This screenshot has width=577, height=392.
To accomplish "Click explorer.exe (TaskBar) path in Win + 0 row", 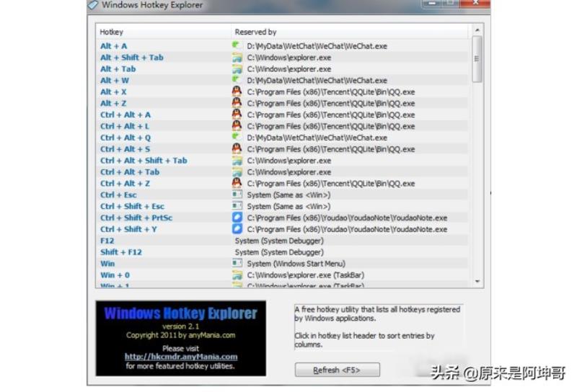I will point(306,275).
